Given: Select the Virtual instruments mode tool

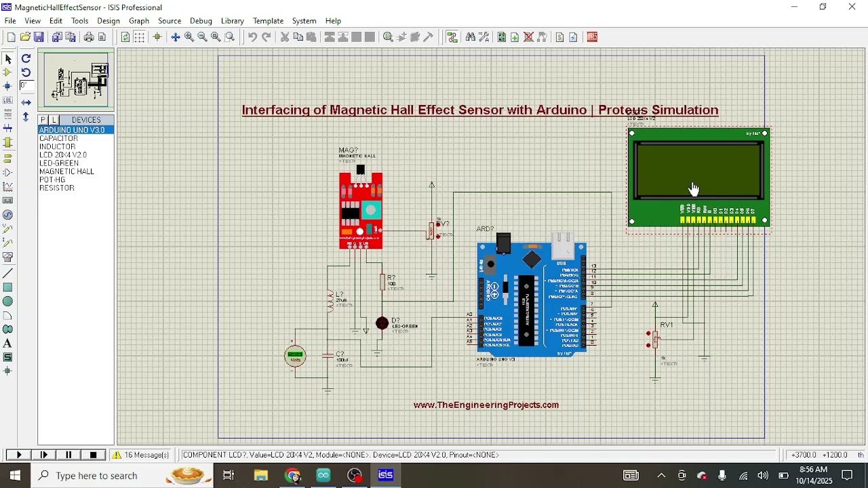Looking at the screenshot, I should (x=8, y=258).
